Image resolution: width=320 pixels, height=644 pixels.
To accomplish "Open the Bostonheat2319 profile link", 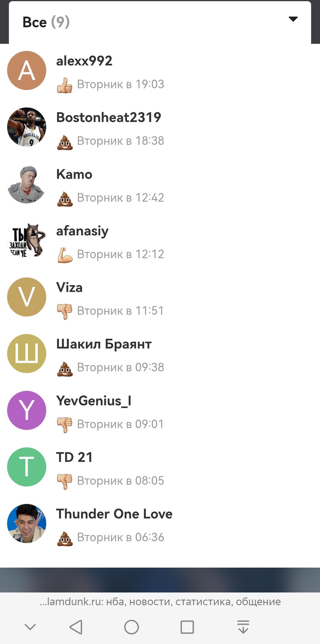I will [x=108, y=118].
